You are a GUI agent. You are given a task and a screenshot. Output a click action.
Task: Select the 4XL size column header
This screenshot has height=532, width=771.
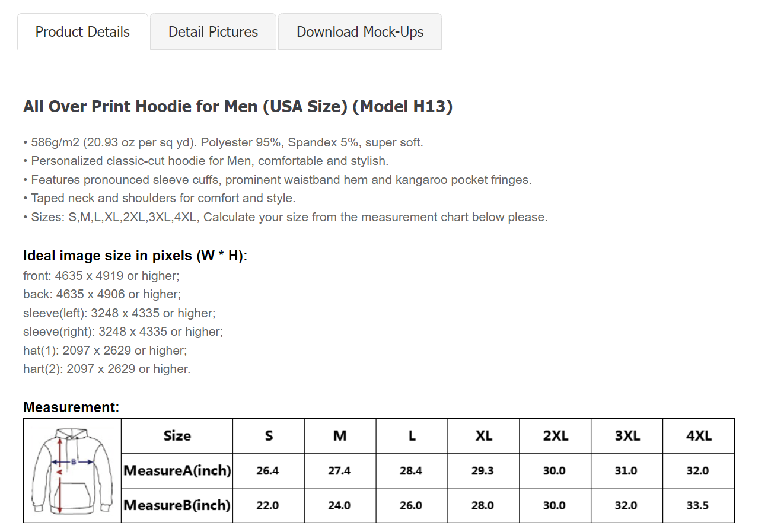(x=698, y=435)
